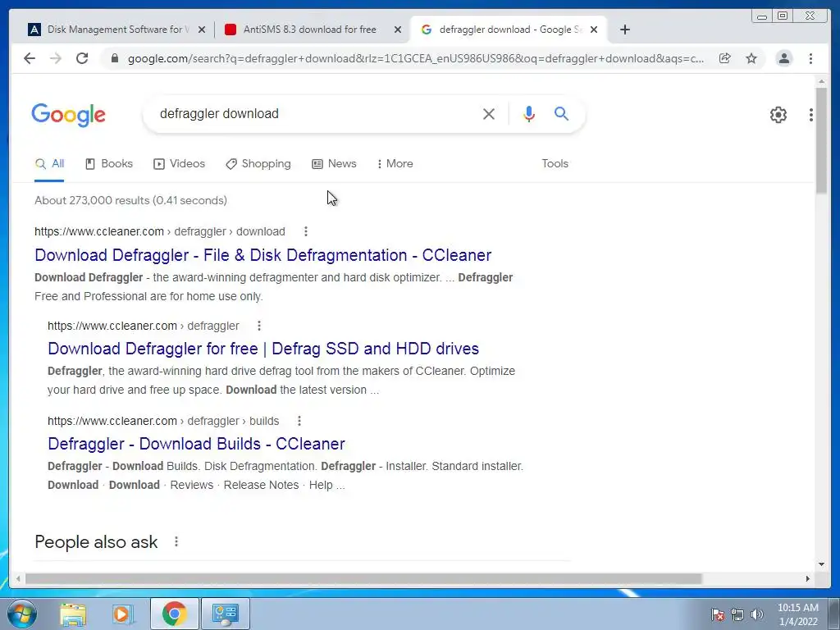Show All search results
This screenshot has width=840, height=630.
[x=49, y=163]
